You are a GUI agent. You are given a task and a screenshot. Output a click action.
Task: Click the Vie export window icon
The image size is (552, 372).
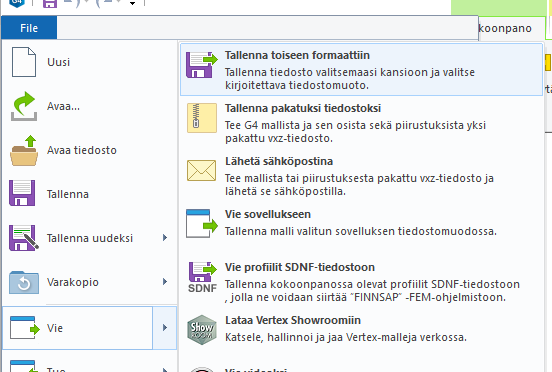pos(25,328)
